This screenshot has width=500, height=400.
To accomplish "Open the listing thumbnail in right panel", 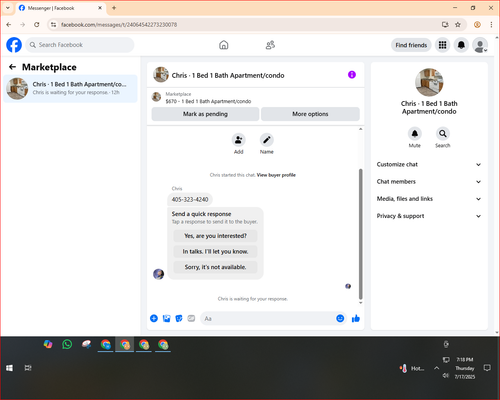I will pos(429,82).
